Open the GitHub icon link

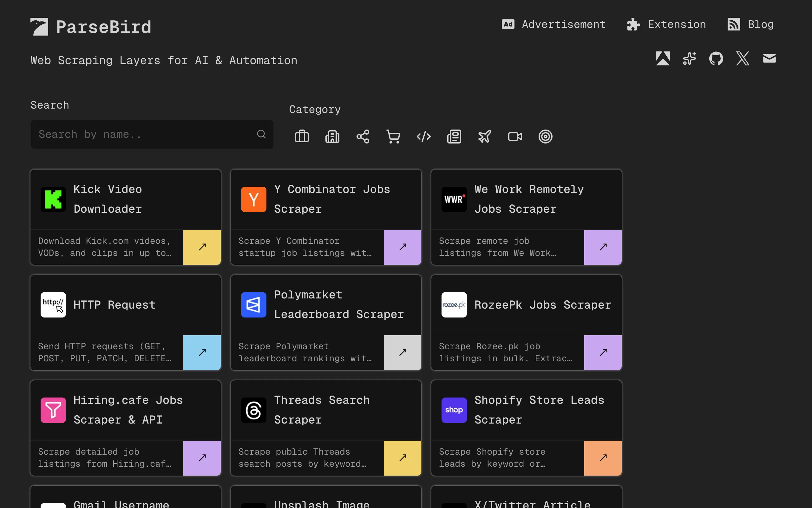pos(716,58)
